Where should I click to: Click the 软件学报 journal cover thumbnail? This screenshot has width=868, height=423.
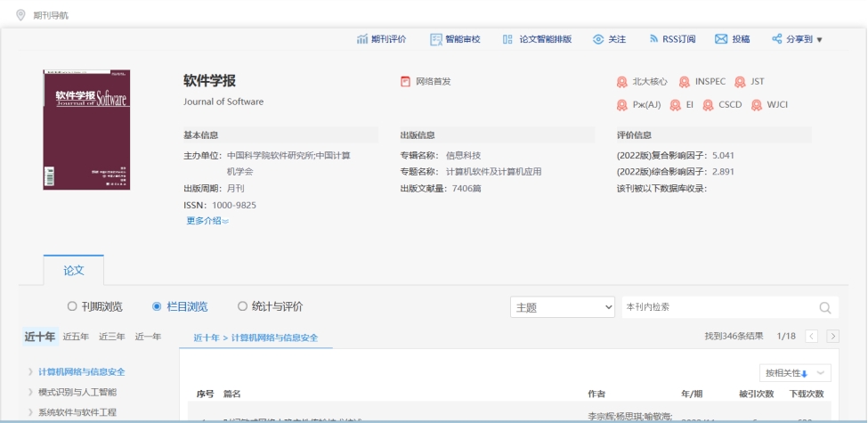[86, 129]
